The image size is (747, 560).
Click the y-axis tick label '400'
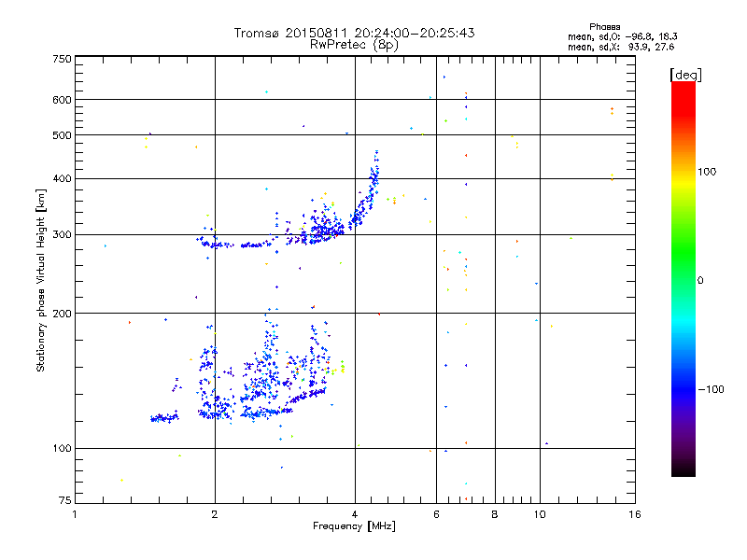62,179
